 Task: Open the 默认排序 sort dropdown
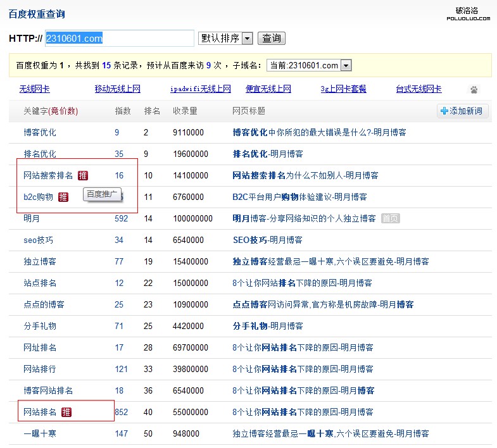click(225, 39)
